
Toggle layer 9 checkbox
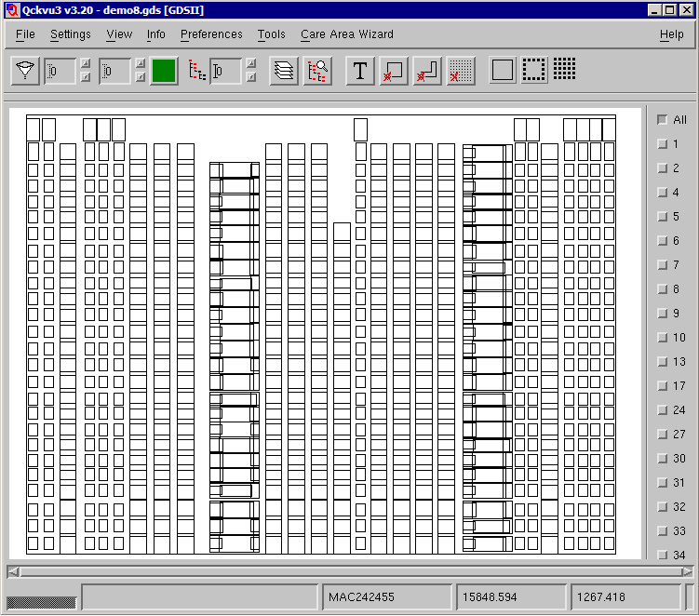click(662, 313)
